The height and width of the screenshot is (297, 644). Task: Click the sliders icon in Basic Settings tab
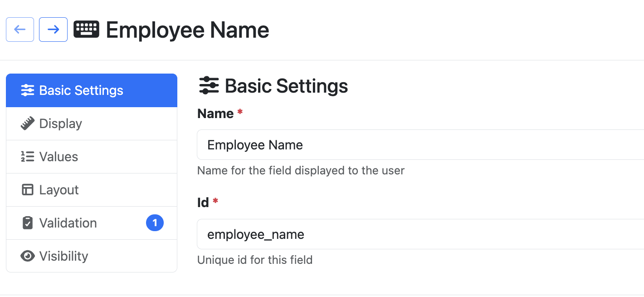tap(28, 90)
